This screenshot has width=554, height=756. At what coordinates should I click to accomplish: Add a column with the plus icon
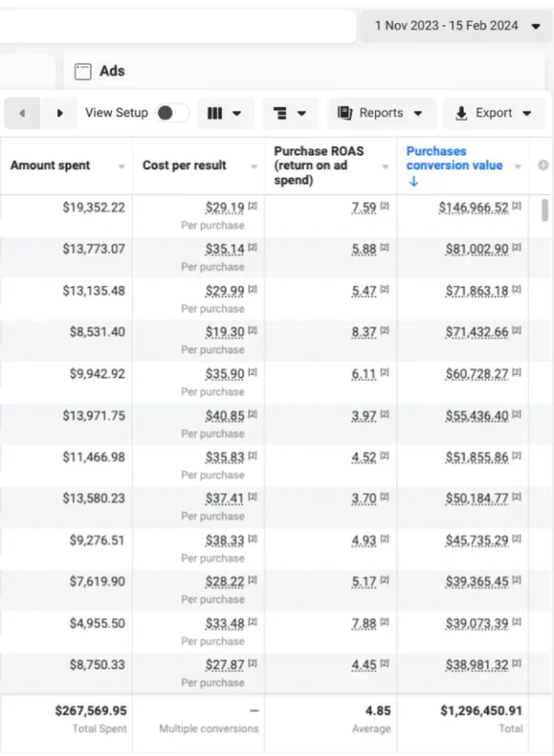[x=543, y=165]
